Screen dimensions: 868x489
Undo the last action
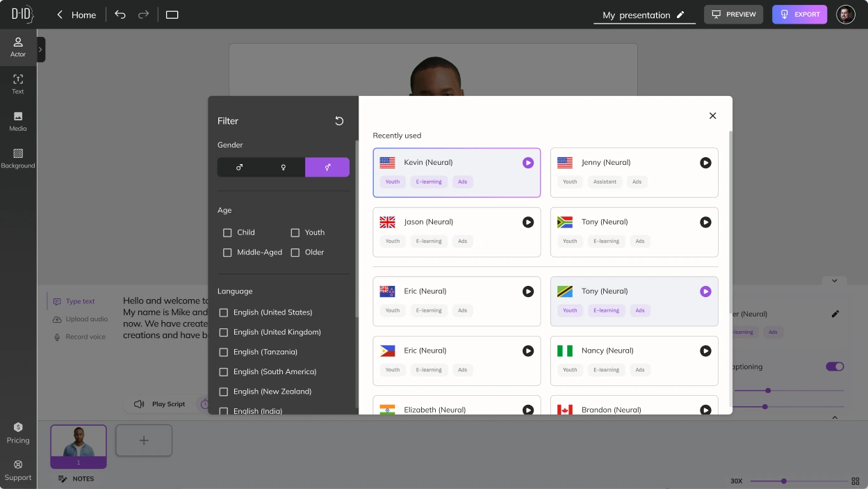pyautogui.click(x=120, y=15)
